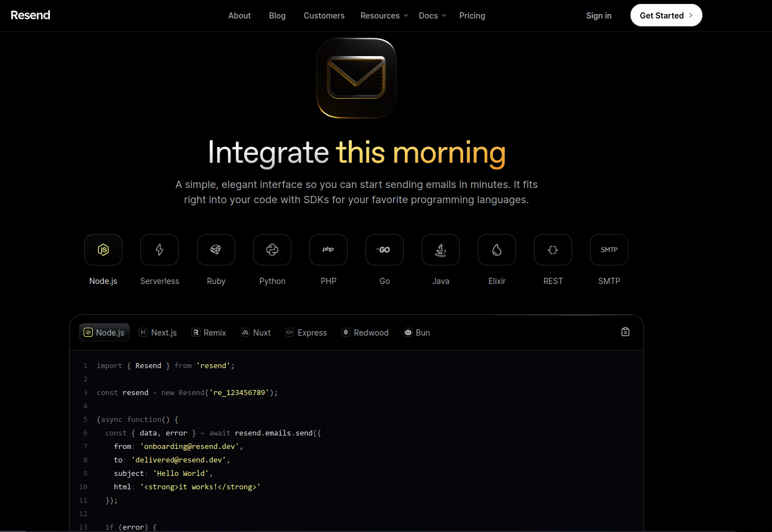Select the Node.js SDK icon

[x=103, y=249]
